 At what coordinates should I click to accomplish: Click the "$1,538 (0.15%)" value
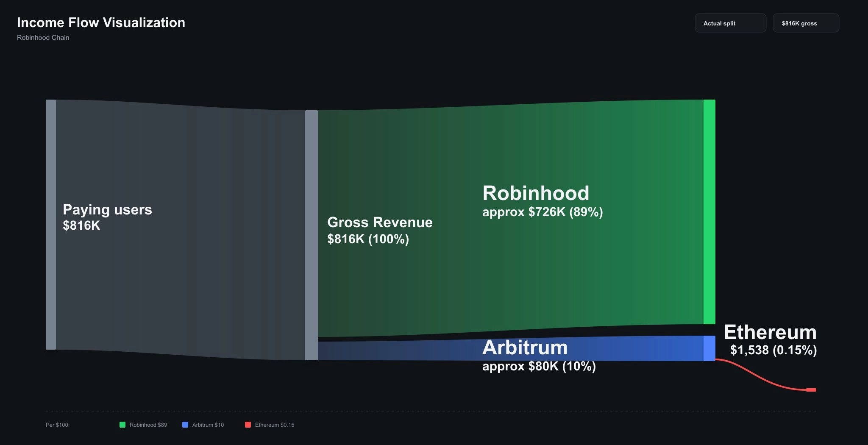(x=773, y=350)
